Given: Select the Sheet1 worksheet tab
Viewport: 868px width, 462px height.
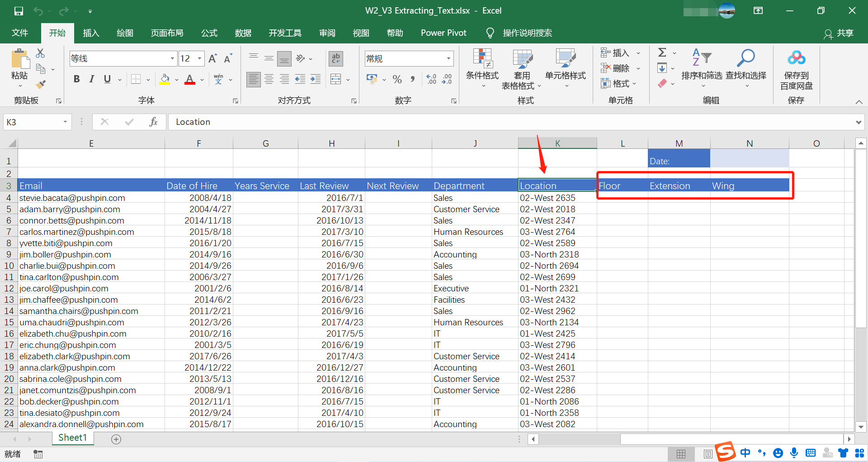Looking at the screenshot, I should tap(72, 438).
